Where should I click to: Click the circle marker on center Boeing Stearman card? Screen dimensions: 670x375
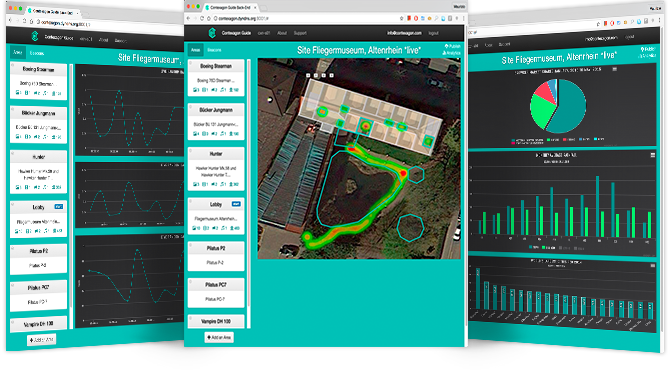191,63
